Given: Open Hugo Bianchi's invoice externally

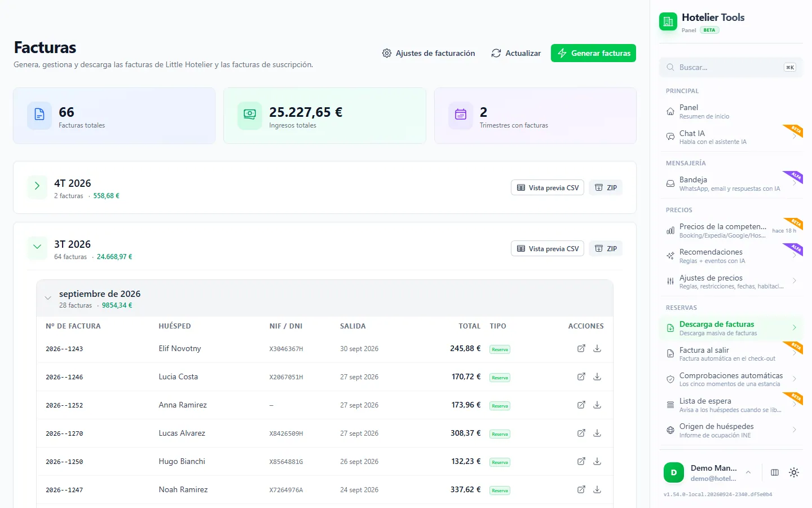Looking at the screenshot, I should 581,461.
